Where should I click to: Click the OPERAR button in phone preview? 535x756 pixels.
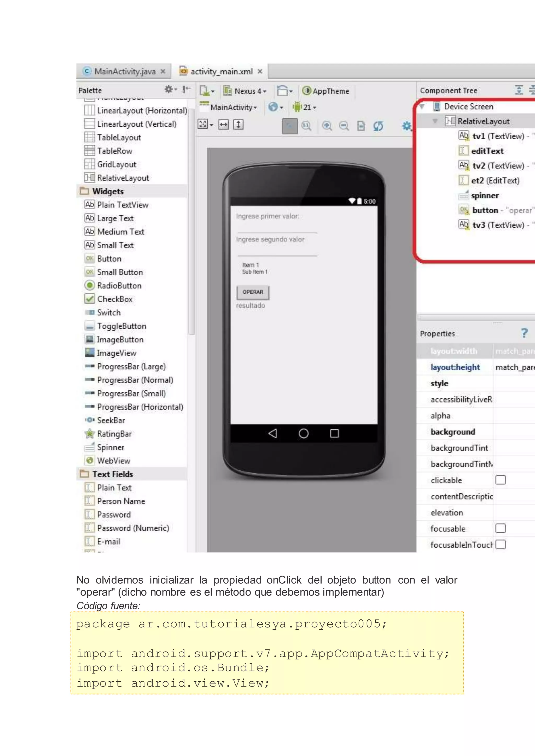coord(253,292)
